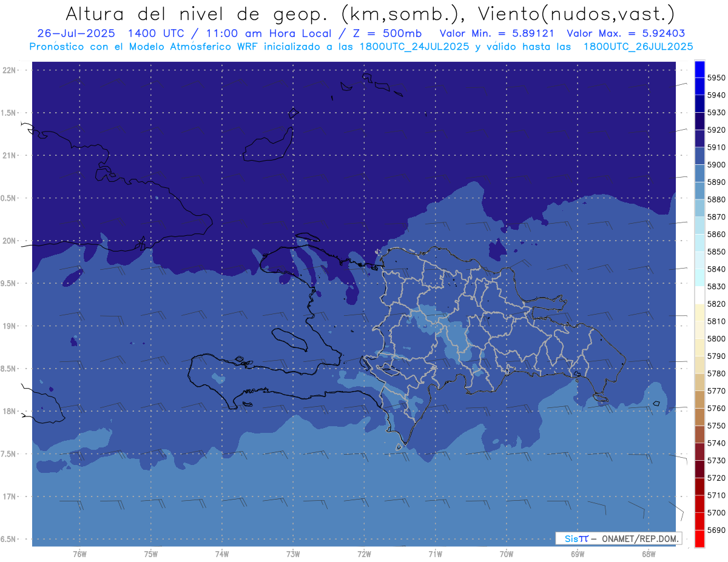Click the '72W' longitude label
Viewport: 728px width, 562px height.
point(364,555)
